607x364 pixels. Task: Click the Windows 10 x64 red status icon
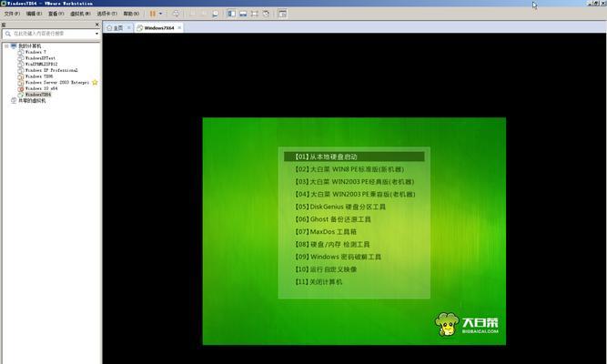21,88
